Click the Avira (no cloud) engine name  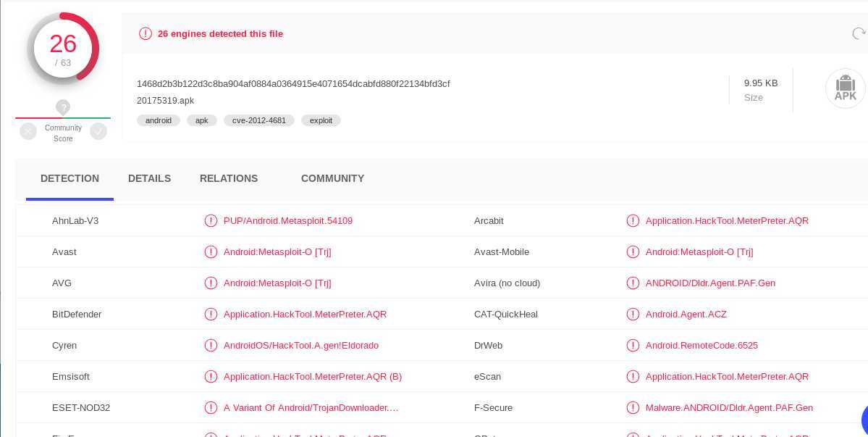(x=507, y=283)
